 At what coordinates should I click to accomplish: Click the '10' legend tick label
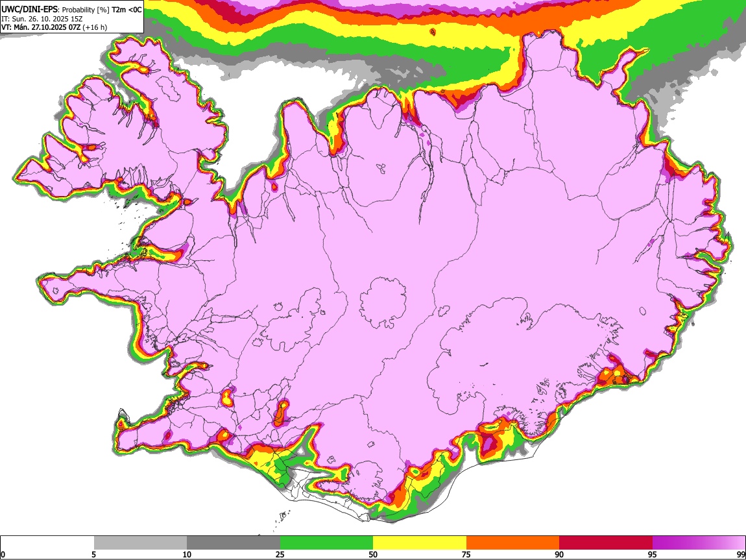(x=187, y=555)
